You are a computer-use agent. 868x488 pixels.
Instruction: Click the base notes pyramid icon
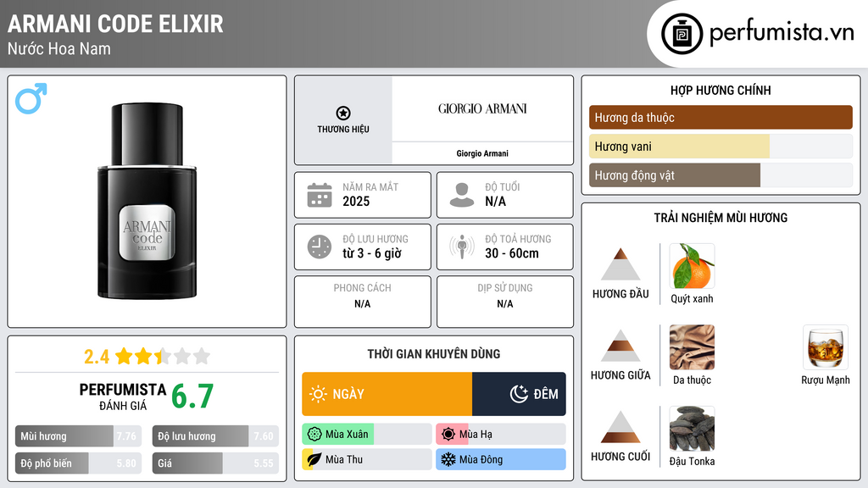coord(620,427)
